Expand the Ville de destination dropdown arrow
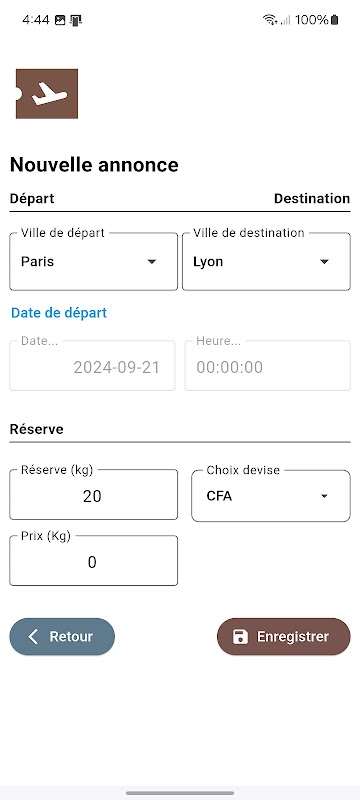 [324, 262]
